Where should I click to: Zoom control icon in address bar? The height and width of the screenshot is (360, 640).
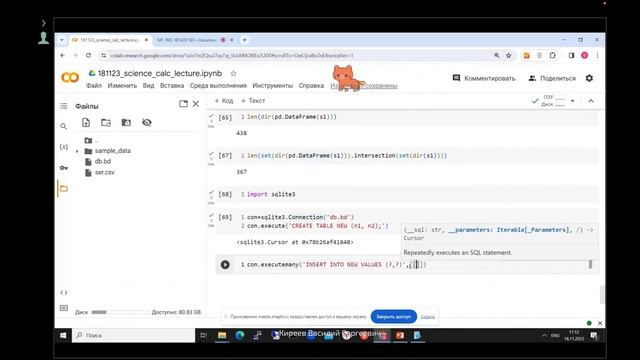[x=497, y=56]
